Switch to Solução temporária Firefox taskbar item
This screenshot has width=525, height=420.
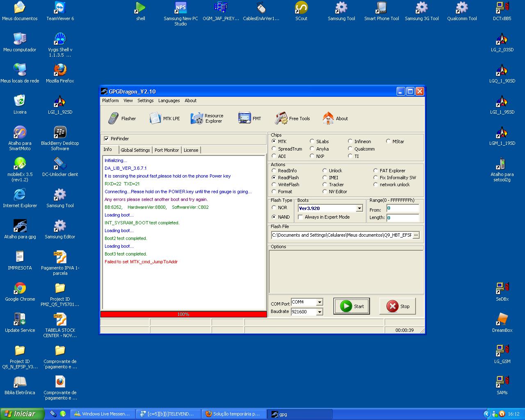point(234,414)
